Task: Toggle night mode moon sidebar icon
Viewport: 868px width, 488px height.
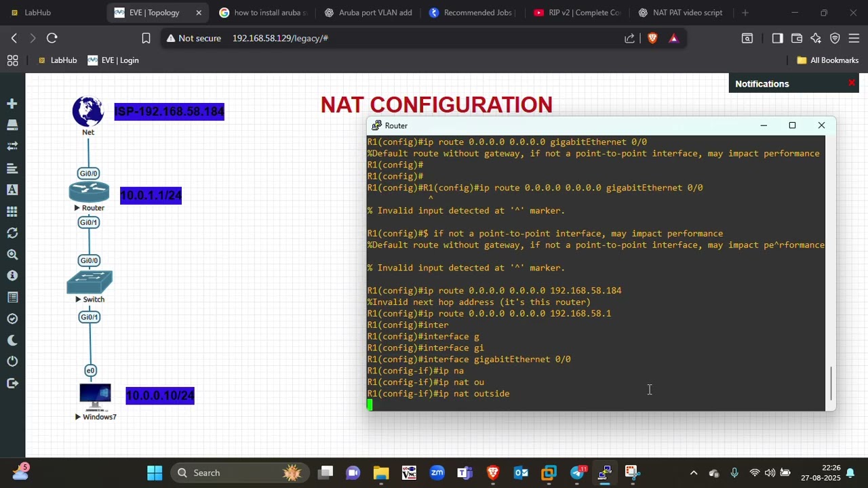Action: pos(12,340)
